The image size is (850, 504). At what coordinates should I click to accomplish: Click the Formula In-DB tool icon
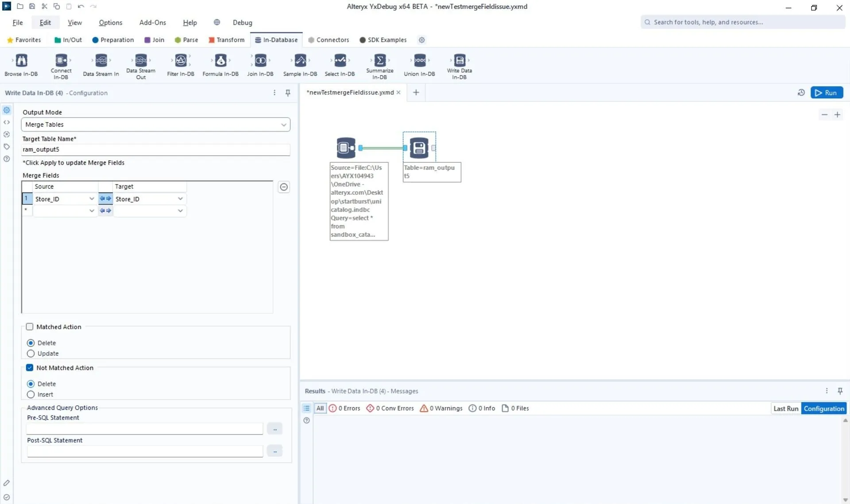tap(220, 60)
